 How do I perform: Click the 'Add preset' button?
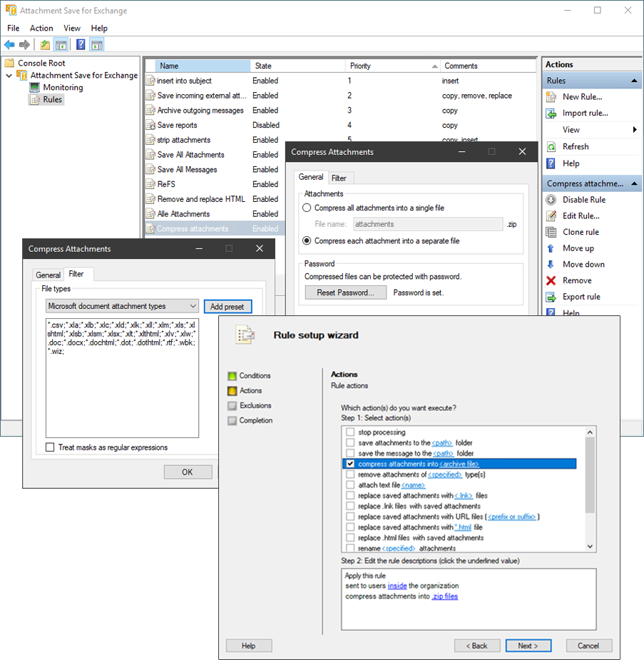coord(228,306)
